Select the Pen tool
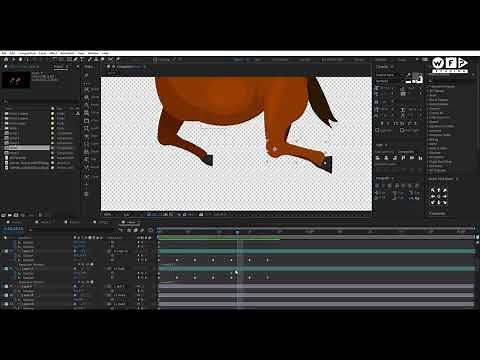The image size is (480, 360). 76,60
